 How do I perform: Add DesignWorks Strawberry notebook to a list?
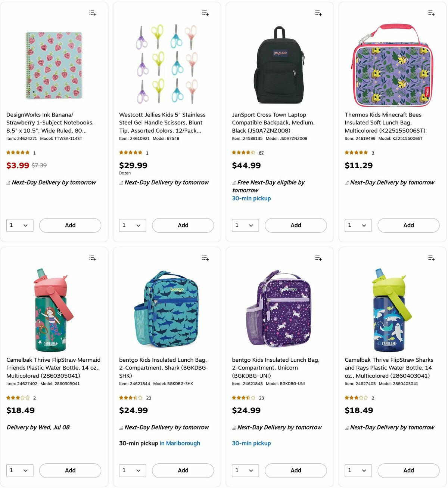pos(93,13)
